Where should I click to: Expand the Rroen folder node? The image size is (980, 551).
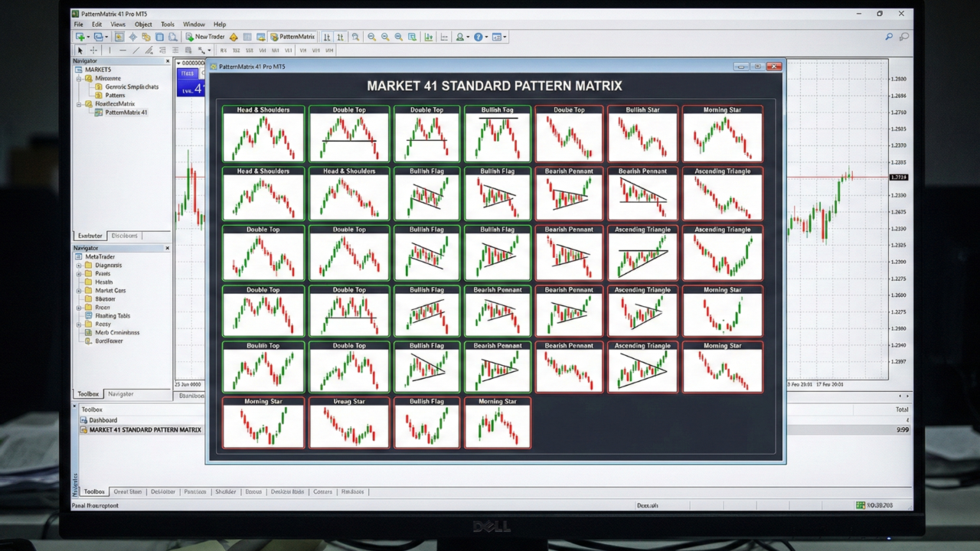(79, 308)
